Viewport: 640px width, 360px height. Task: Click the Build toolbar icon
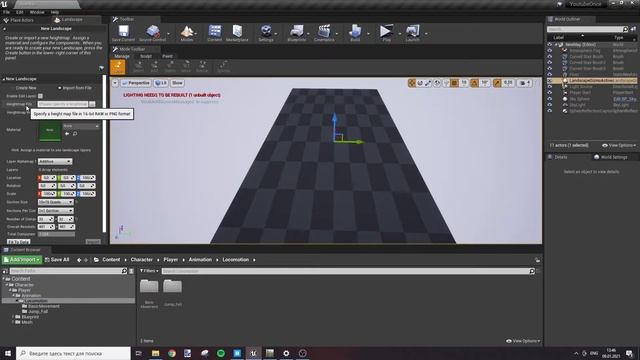(x=355, y=33)
